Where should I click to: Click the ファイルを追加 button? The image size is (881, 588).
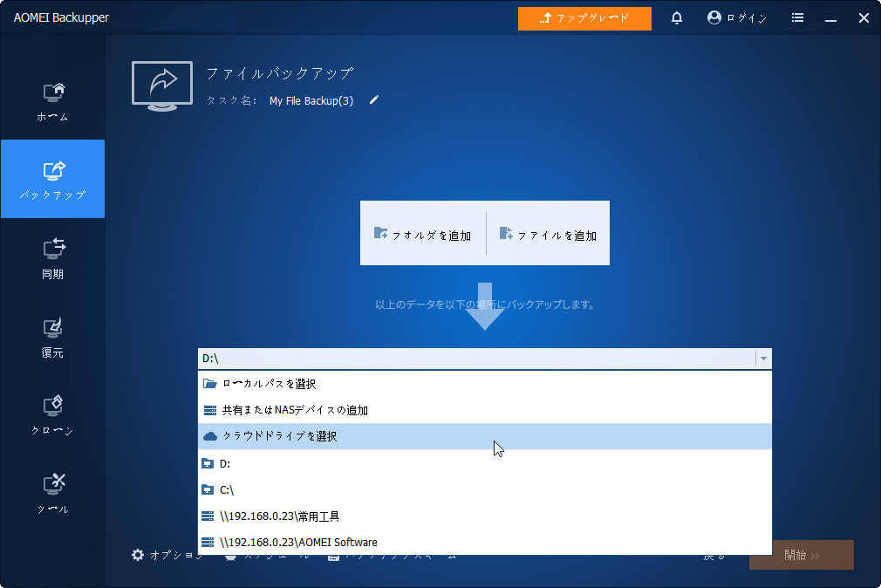pyautogui.click(x=549, y=234)
